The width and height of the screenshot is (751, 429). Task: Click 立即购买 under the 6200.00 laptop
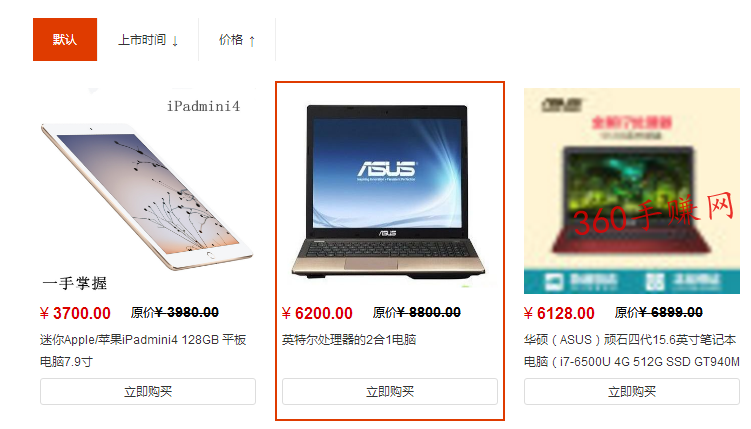click(x=389, y=392)
